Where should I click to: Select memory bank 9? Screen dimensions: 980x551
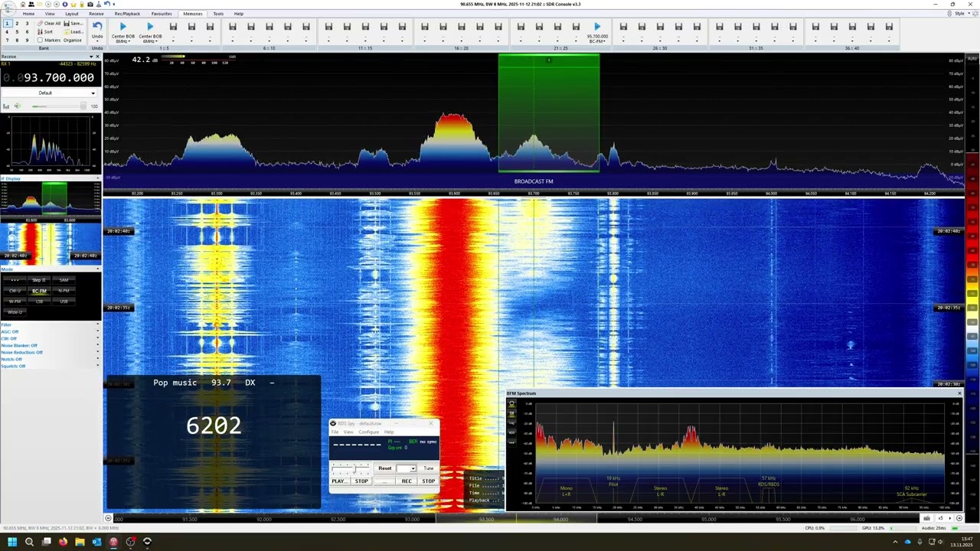point(27,40)
